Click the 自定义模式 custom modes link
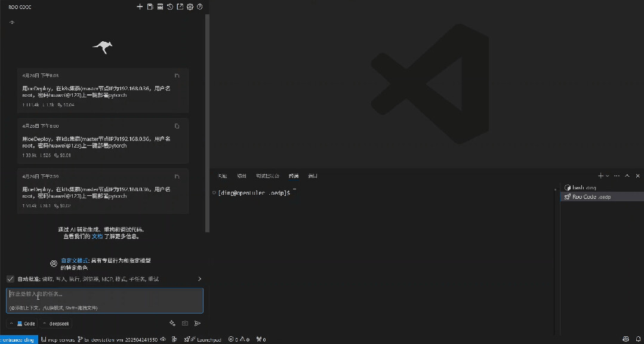Screen dimensions: 644x344 click(75, 260)
